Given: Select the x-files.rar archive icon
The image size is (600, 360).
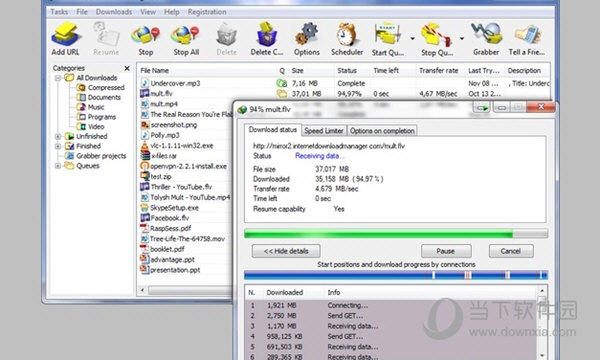Looking at the screenshot, I should [145, 156].
